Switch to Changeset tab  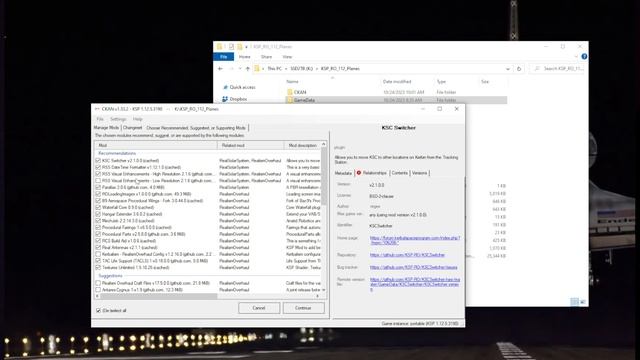coord(132,128)
